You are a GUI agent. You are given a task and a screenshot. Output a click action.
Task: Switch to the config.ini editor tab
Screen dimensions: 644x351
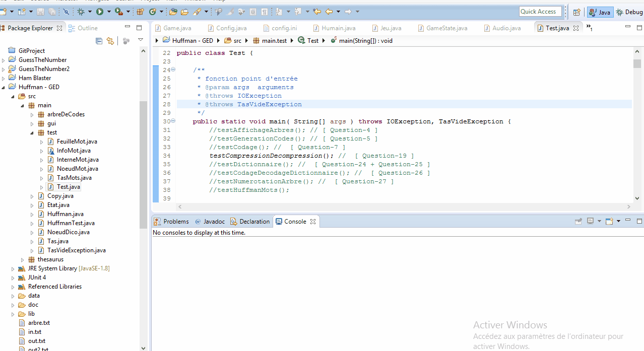[280, 28]
